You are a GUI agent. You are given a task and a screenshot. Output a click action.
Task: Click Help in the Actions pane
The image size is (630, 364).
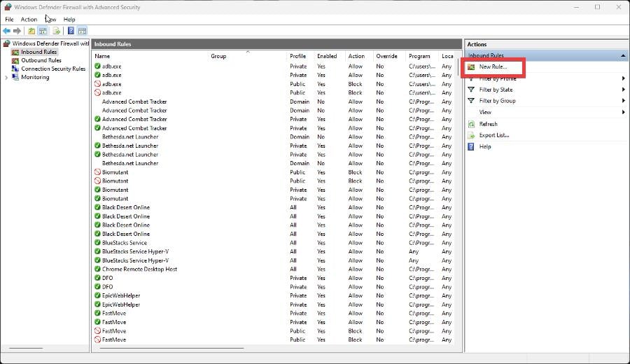(485, 146)
